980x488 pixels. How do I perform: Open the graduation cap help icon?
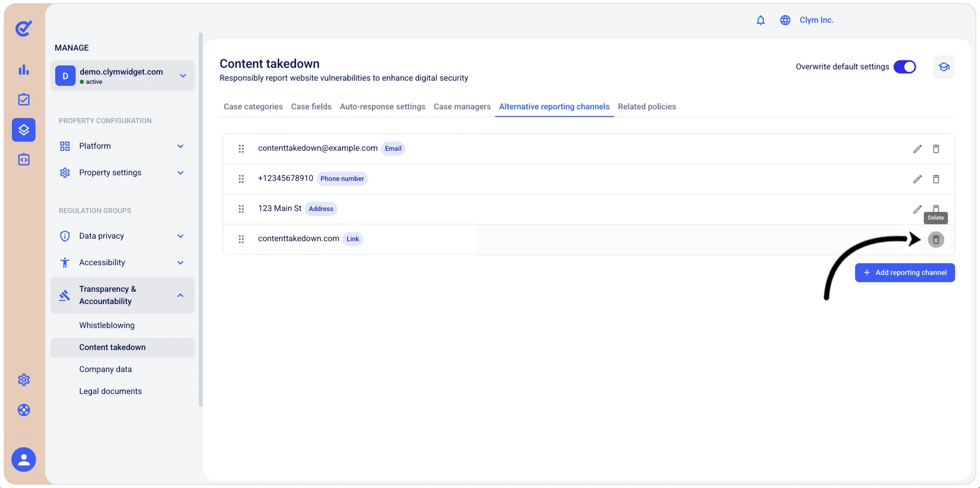coord(944,67)
